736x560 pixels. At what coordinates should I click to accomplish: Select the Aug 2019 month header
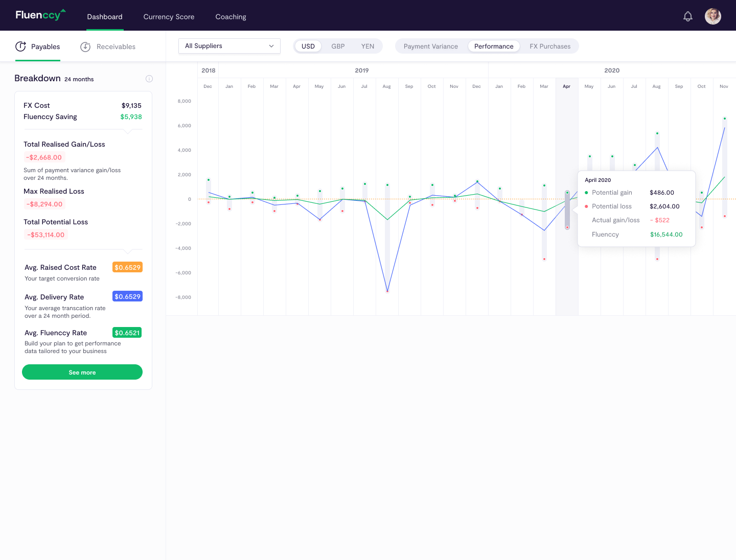(387, 86)
